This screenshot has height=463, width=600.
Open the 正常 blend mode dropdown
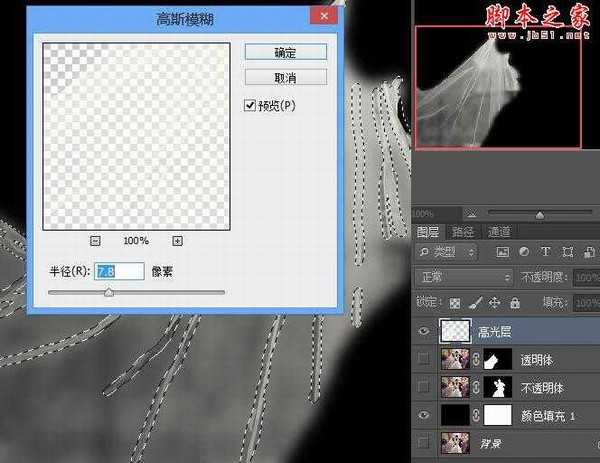pyautogui.click(x=464, y=276)
